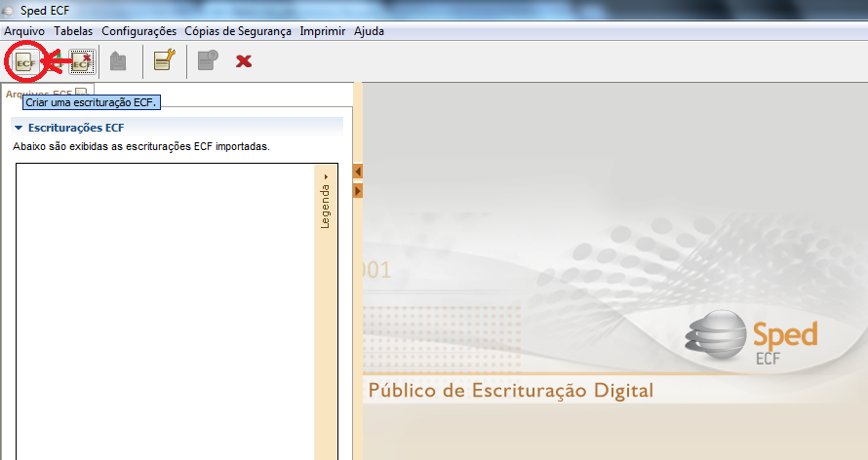
Task: Open the Ajuda menu
Action: tap(369, 31)
